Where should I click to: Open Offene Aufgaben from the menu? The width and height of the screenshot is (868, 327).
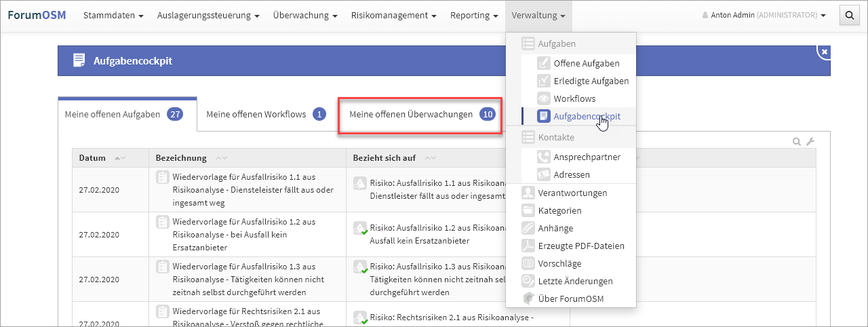click(x=586, y=63)
